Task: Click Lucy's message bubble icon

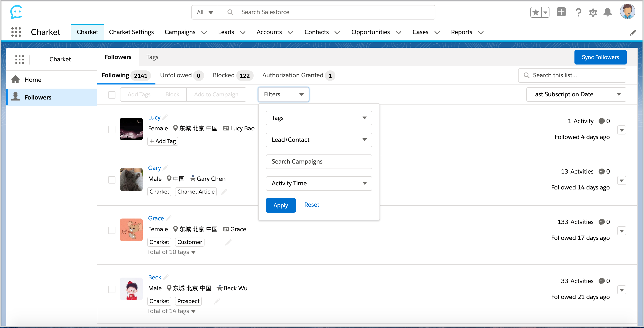Action: 602,121
